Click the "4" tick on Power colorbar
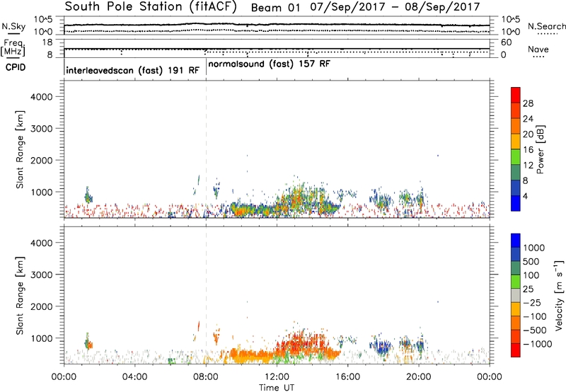566x392 pixels. tap(525, 197)
